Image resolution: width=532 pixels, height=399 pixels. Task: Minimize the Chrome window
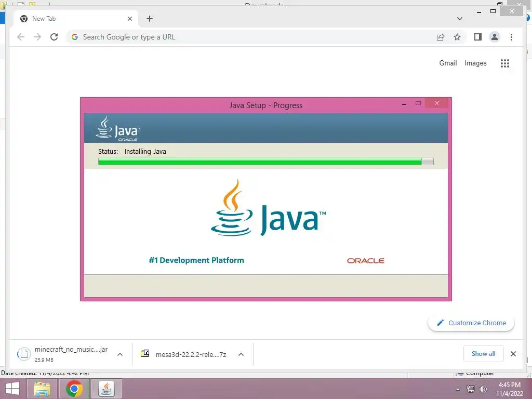coord(478,12)
